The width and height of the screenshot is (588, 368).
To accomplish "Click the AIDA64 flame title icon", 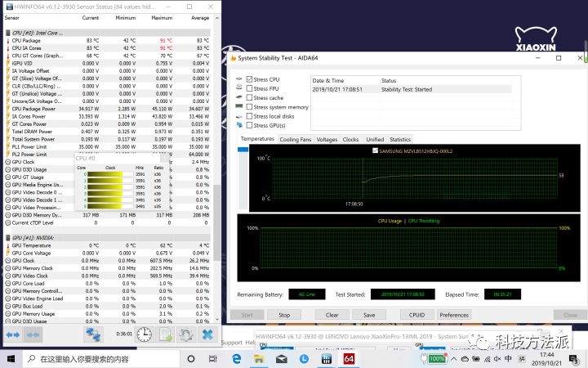I will (x=233, y=58).
